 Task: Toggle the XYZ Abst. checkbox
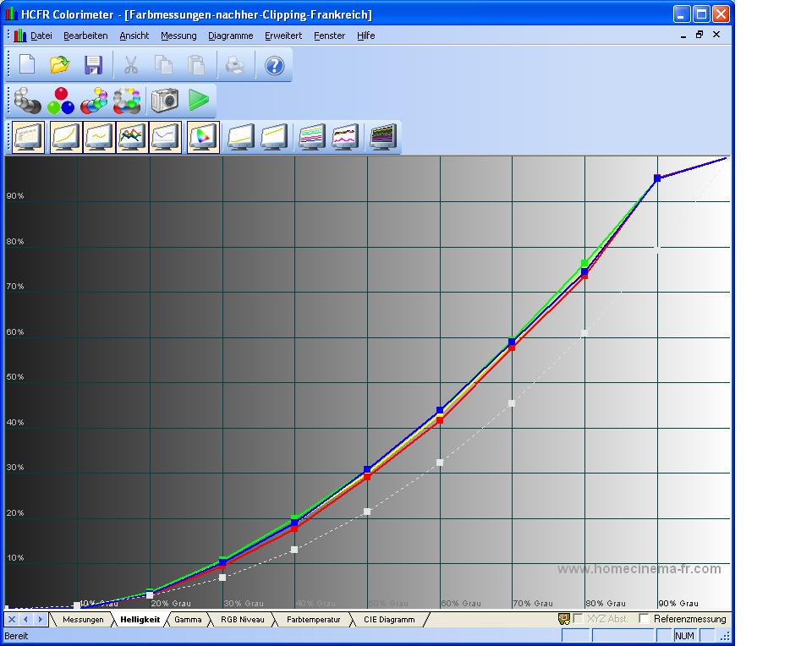tap(578, 619)
